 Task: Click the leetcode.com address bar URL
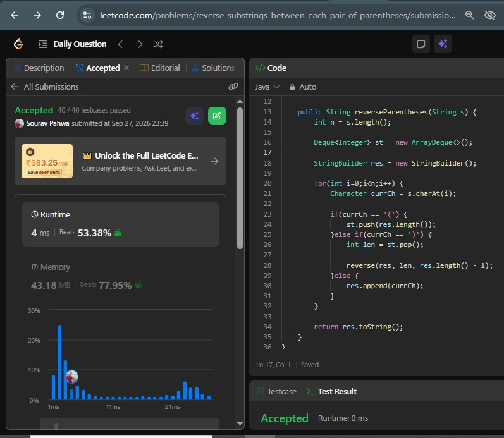(x=278, y=15)
